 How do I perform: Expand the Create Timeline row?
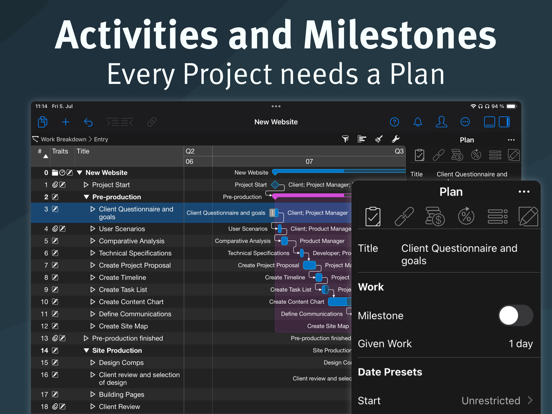[93, 277]
